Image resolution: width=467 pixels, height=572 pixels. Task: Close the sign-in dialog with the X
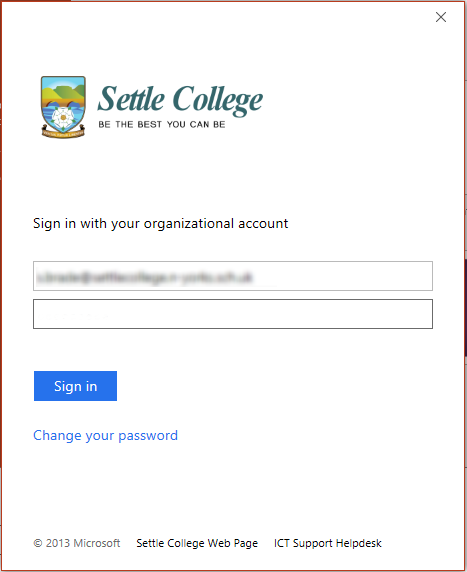coord(441,17)
